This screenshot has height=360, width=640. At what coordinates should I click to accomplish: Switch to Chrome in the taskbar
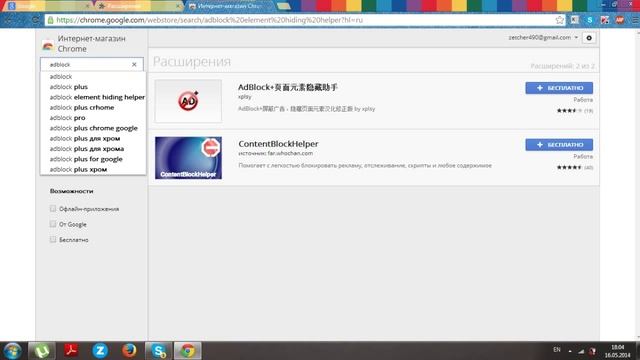pos(188,351)
